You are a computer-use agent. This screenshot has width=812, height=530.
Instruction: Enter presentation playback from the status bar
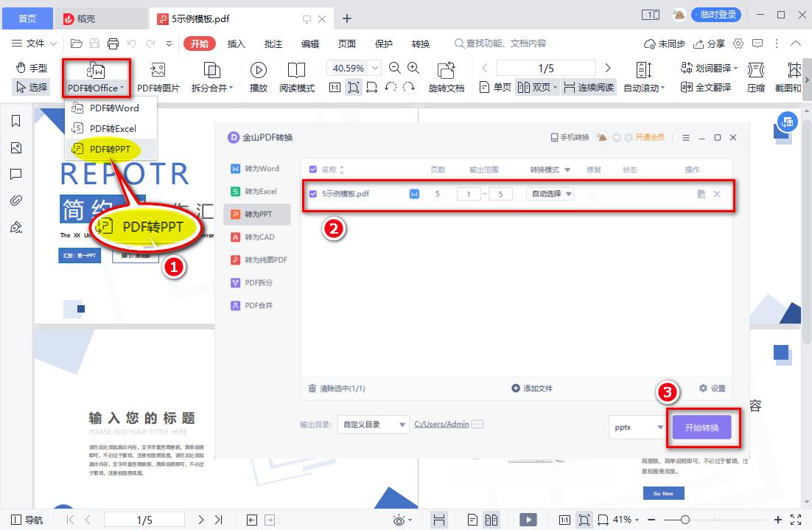coord(529,519)
